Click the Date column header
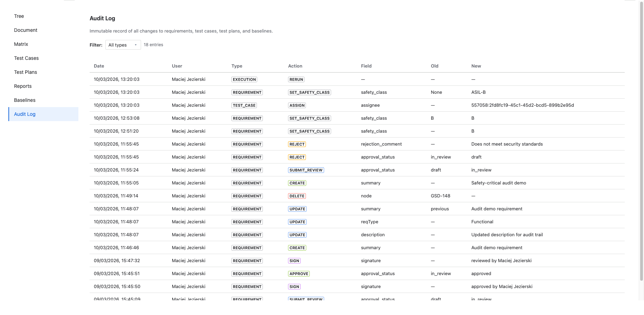The image size is (644, 315). click(x=99, y=66)
